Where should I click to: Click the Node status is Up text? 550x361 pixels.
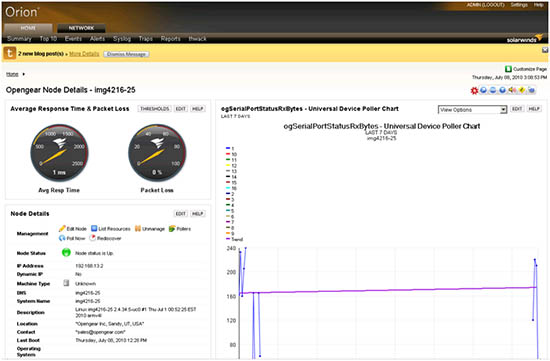pos(94,253)
